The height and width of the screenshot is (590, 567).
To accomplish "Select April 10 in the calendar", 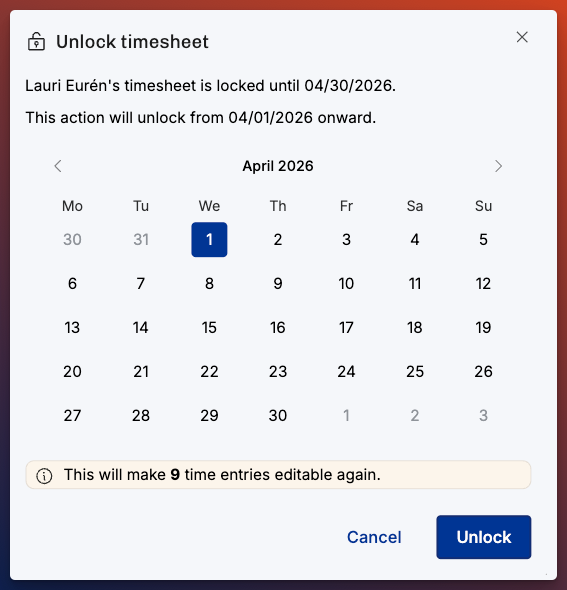I will pos(346,284).
